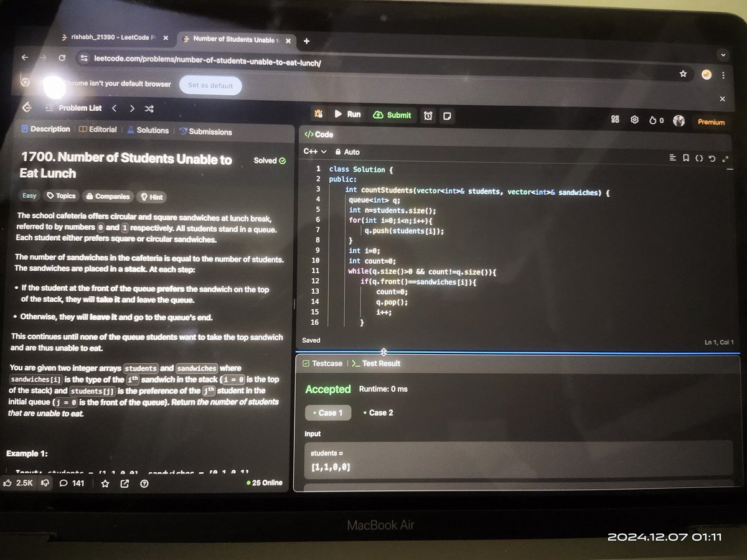Open the comments bubble showing 141
This screenshot has height=560, width=747.
[72, 483]
